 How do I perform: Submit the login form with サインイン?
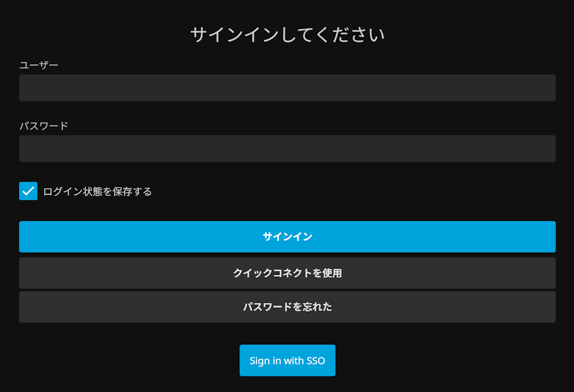pyautogui.click(x=287, y=237)
